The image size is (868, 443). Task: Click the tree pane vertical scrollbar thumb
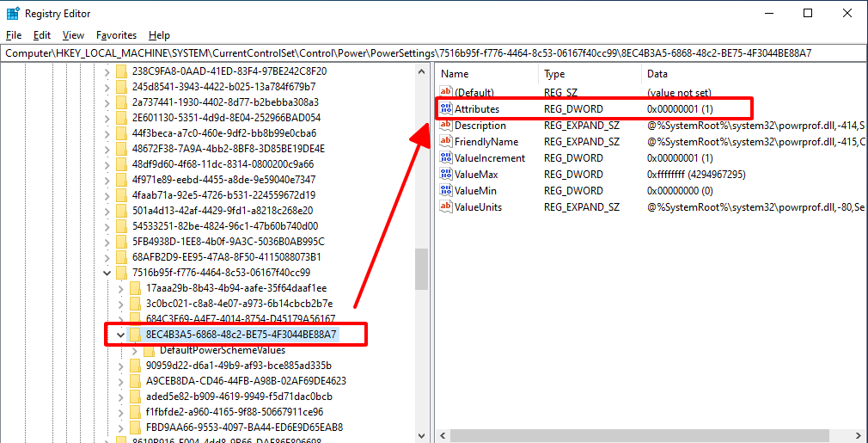tap(422, 268)
